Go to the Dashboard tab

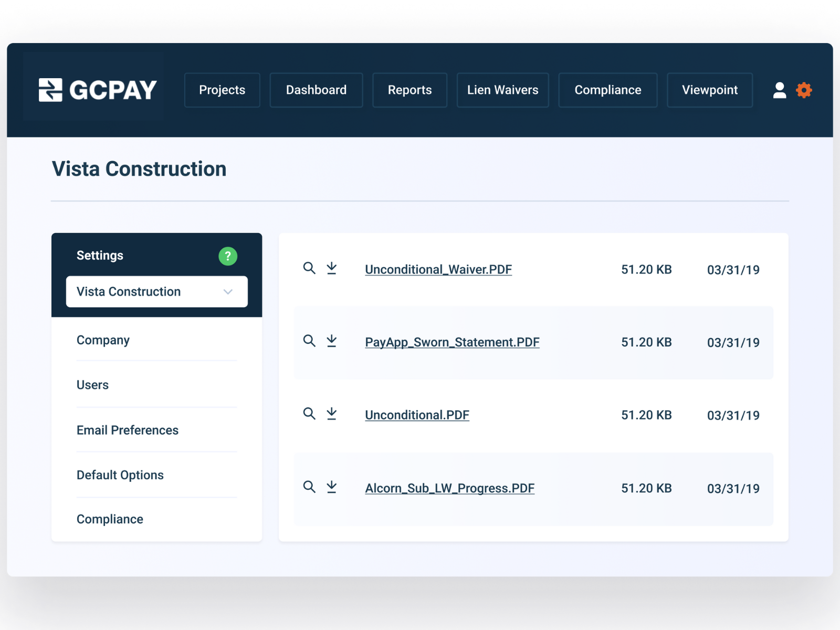coord(316,90)
